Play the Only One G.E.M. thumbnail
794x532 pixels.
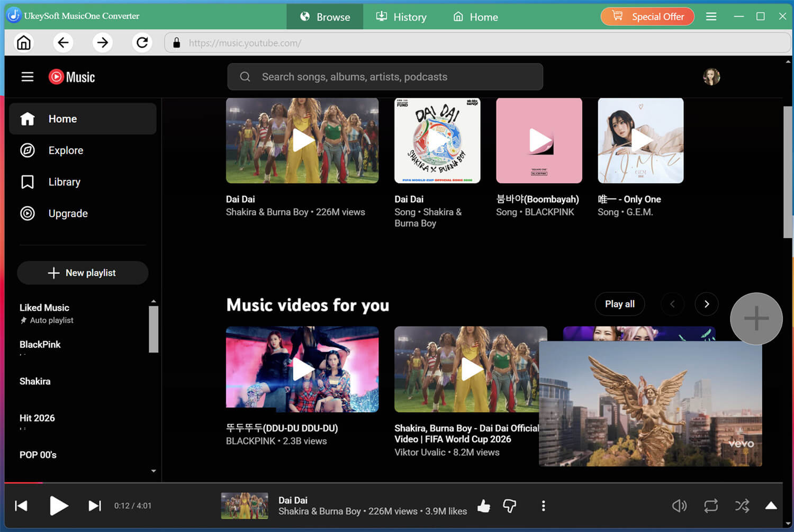click(x=640, y=140)
